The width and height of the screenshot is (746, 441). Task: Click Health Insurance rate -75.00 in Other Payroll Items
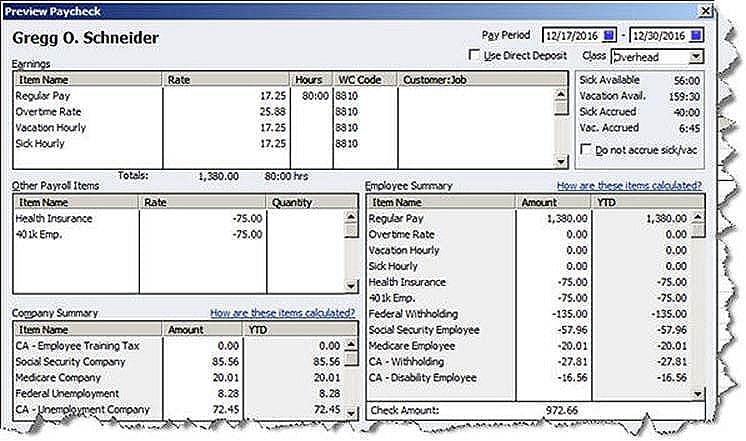(x=247, y=218)
